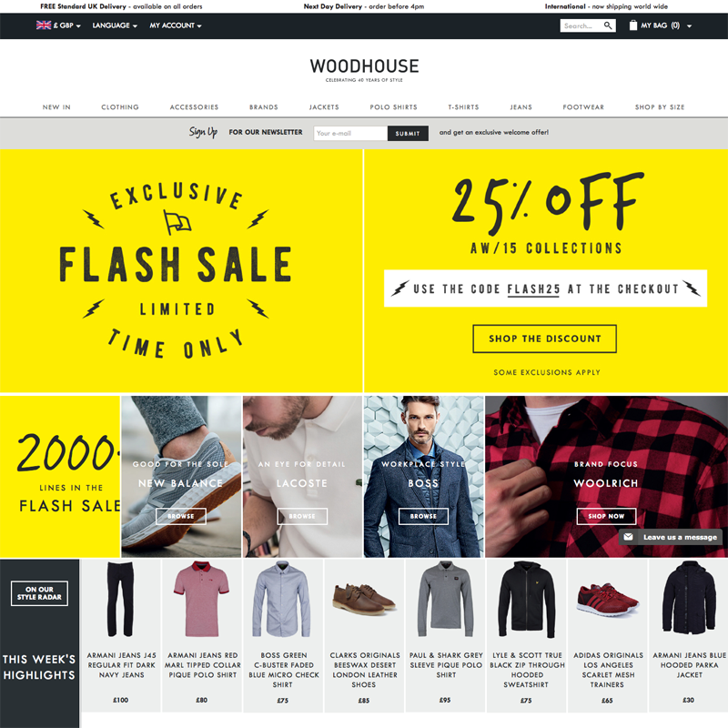Expand the GBP currency dropdown

coord(66,25)
